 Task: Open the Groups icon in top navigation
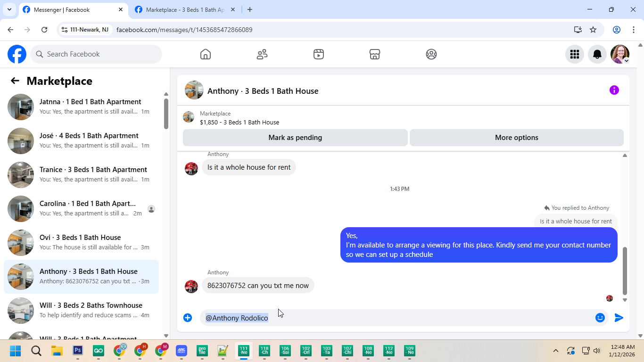point(431,54)
